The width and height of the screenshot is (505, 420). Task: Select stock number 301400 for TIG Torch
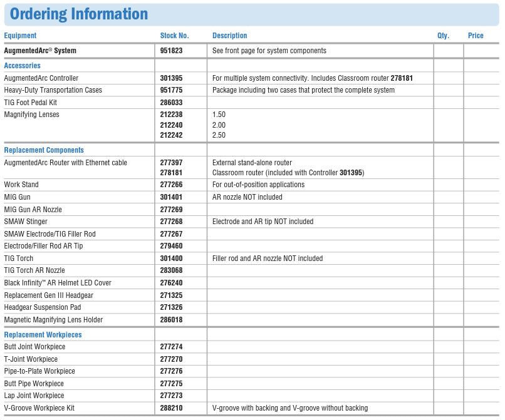[172, 259]
